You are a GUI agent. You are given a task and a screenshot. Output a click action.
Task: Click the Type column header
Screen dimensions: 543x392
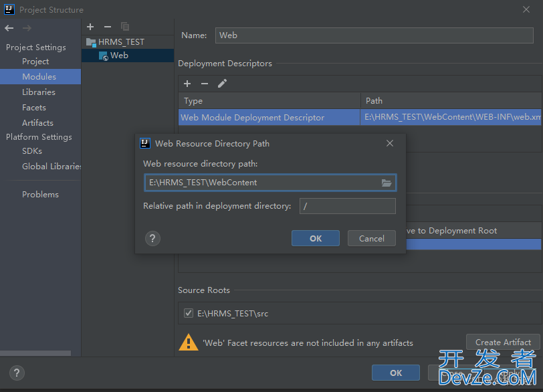coord(269,101)
